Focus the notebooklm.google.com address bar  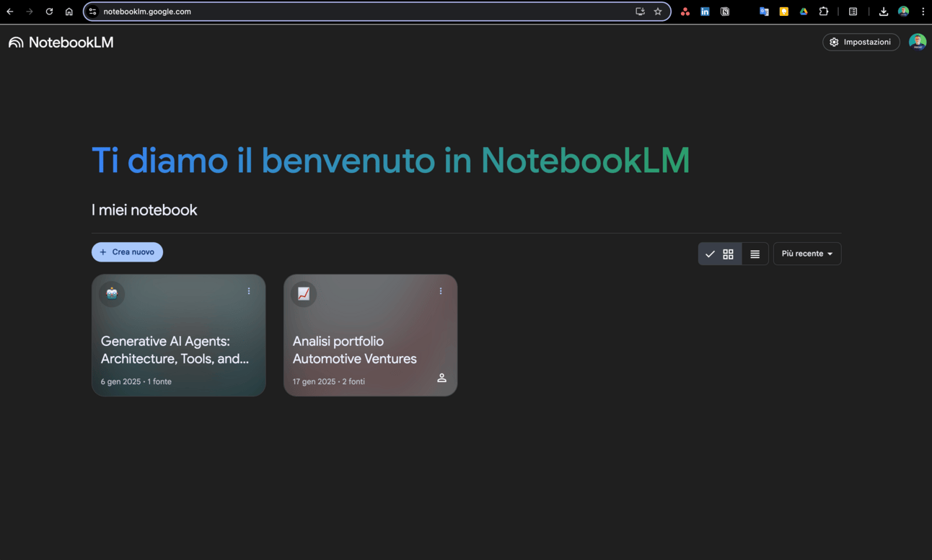364,12
